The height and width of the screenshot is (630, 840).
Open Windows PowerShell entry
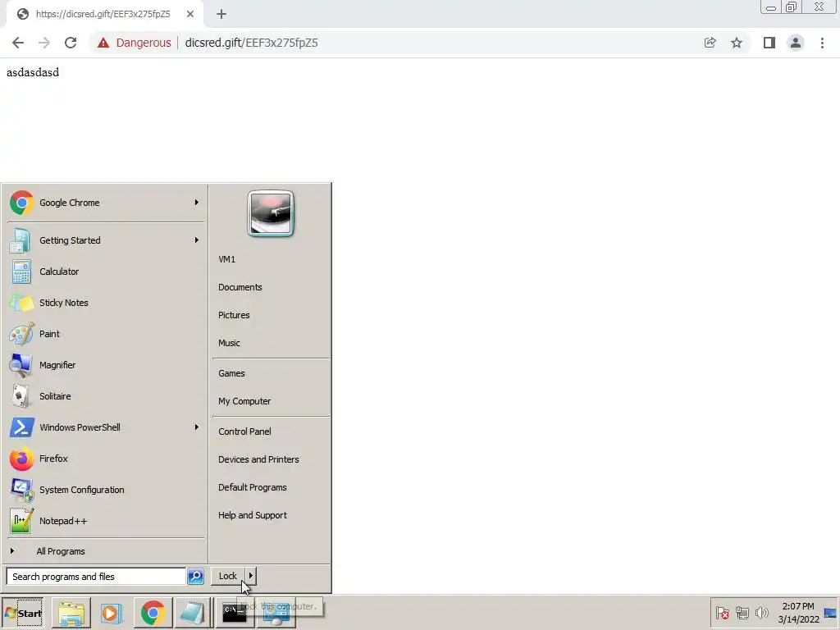tap(106, 427)
